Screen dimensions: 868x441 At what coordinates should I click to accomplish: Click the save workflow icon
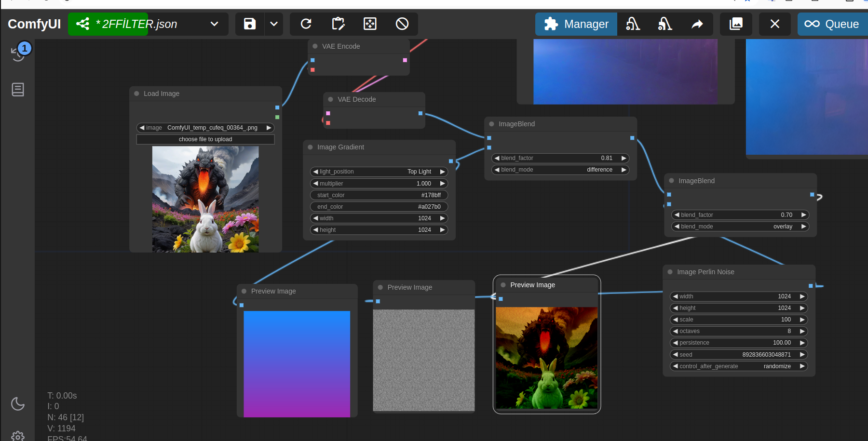(x=250, y=24)
